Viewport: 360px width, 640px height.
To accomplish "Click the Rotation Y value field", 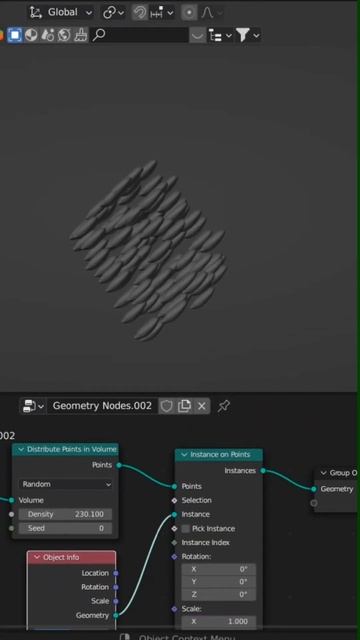I will pyautogui.click(x=219, y=582).
